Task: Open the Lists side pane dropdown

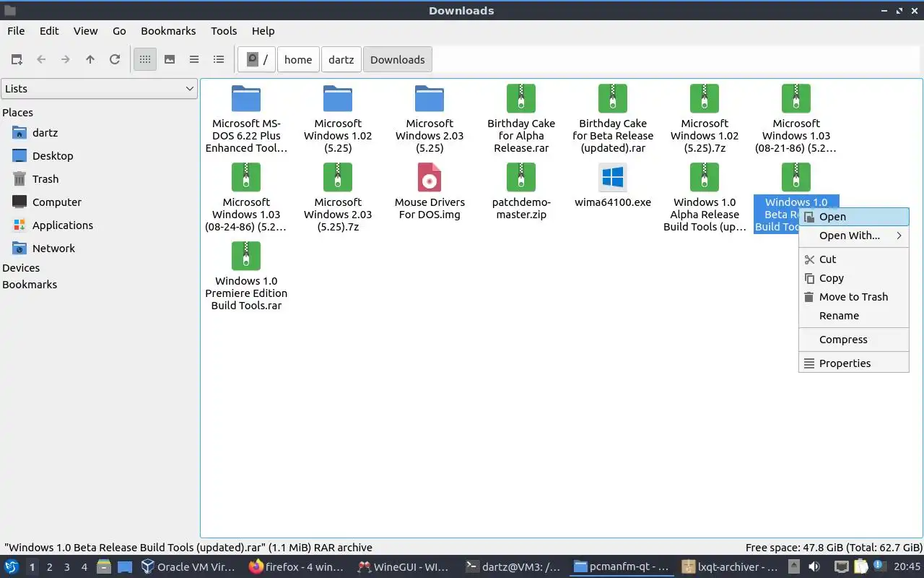Action: click(99, 88)
